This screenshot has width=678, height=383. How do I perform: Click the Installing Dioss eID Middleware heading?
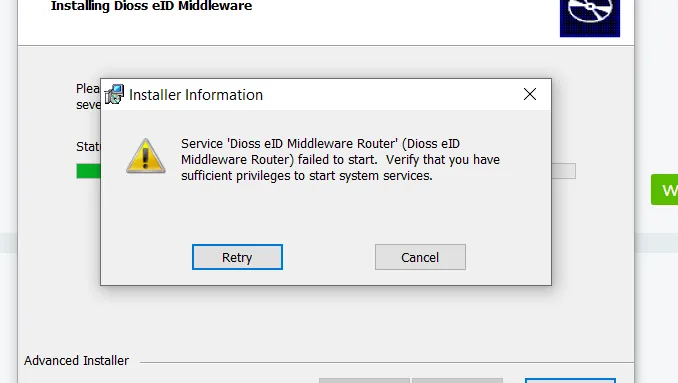pos(151,6)
